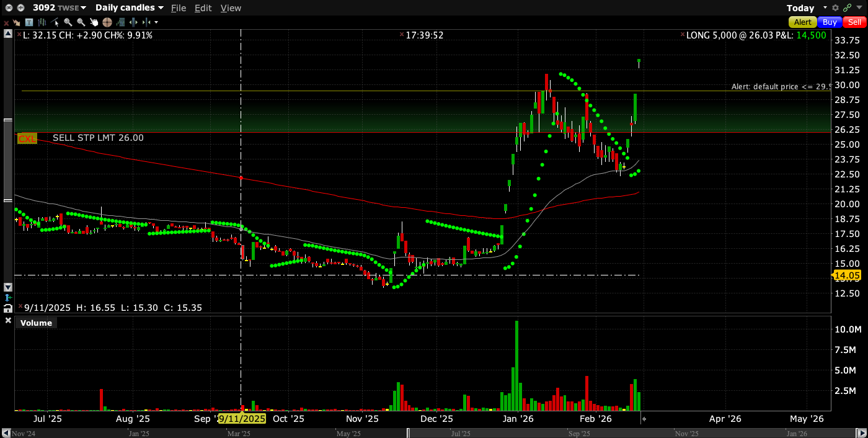
Task: Open the View menu
Action: click(231, 8)
